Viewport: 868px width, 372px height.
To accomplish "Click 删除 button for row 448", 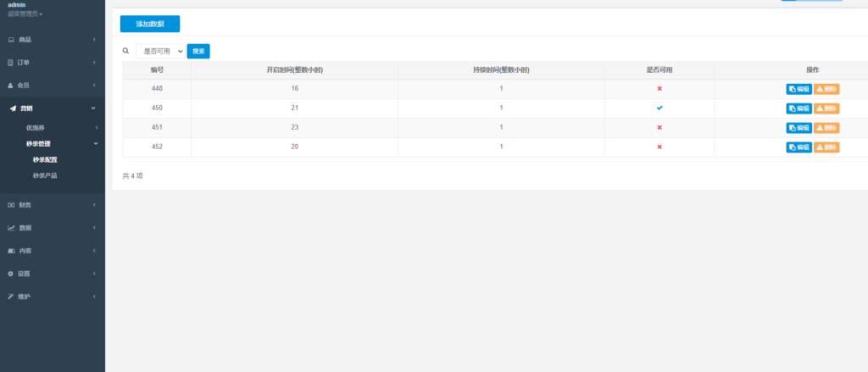I will (826, 89).
